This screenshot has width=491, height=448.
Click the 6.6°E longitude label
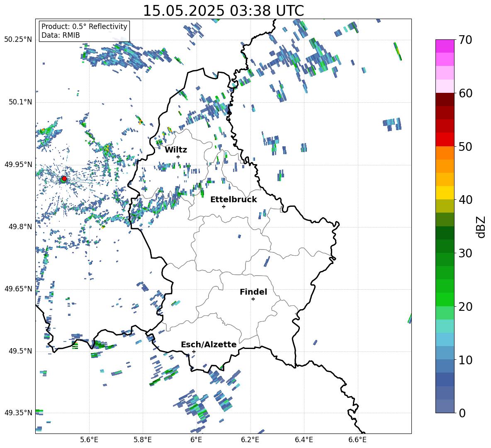[x=357, y=440]
